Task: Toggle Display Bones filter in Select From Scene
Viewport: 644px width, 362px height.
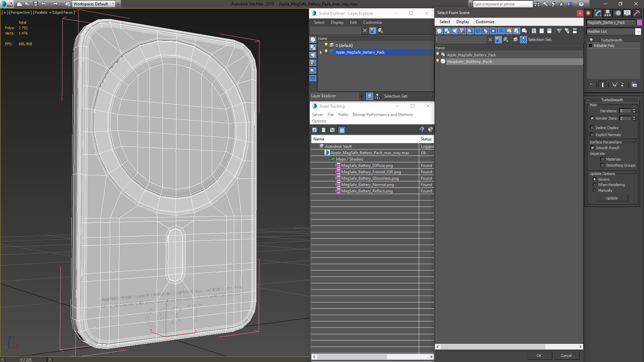Action: (x=501, y=31)
